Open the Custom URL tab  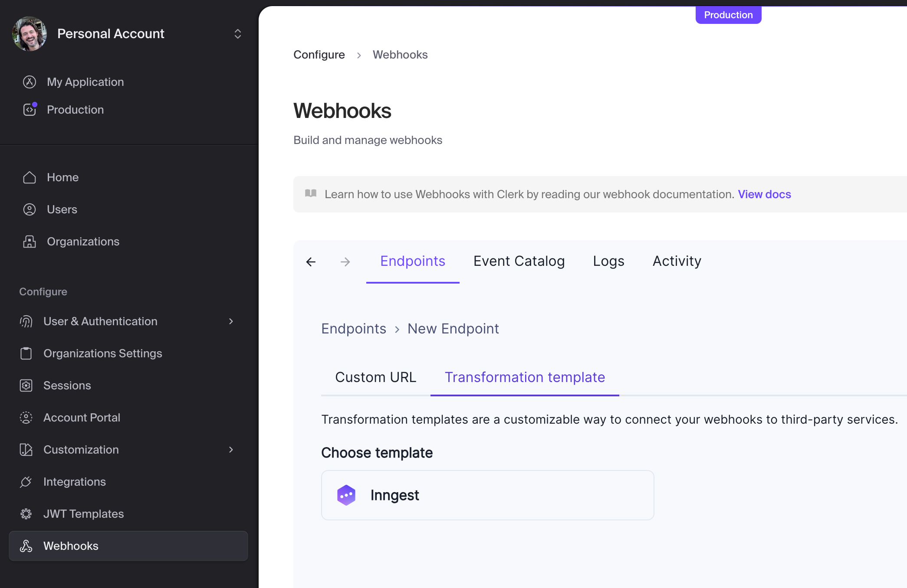click(375, 377)
